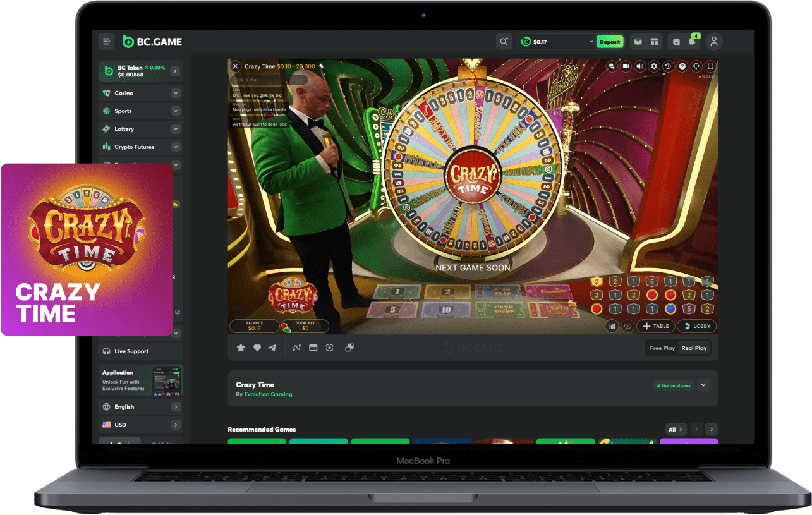Click the gift rewards icon in header
The image size is (812, 515).
(655, 42)
